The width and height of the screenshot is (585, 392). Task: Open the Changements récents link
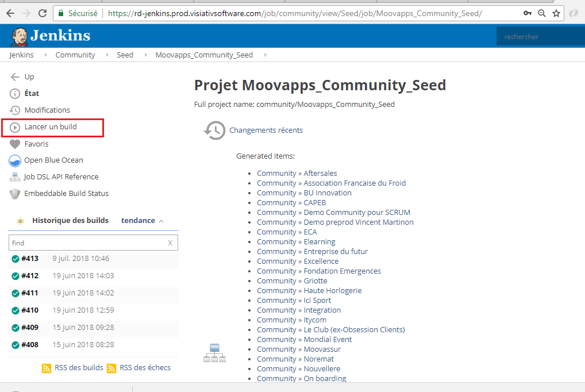(266, 130)
